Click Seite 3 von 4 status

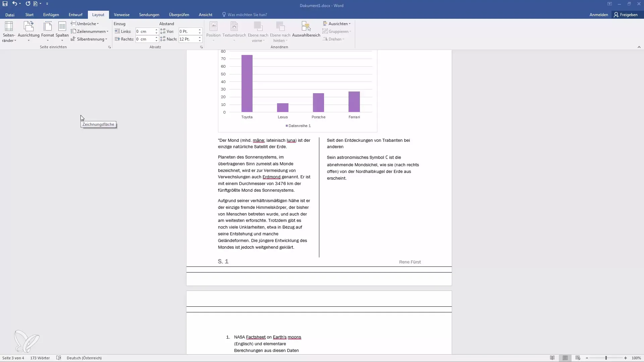click(x=13, y=358)
